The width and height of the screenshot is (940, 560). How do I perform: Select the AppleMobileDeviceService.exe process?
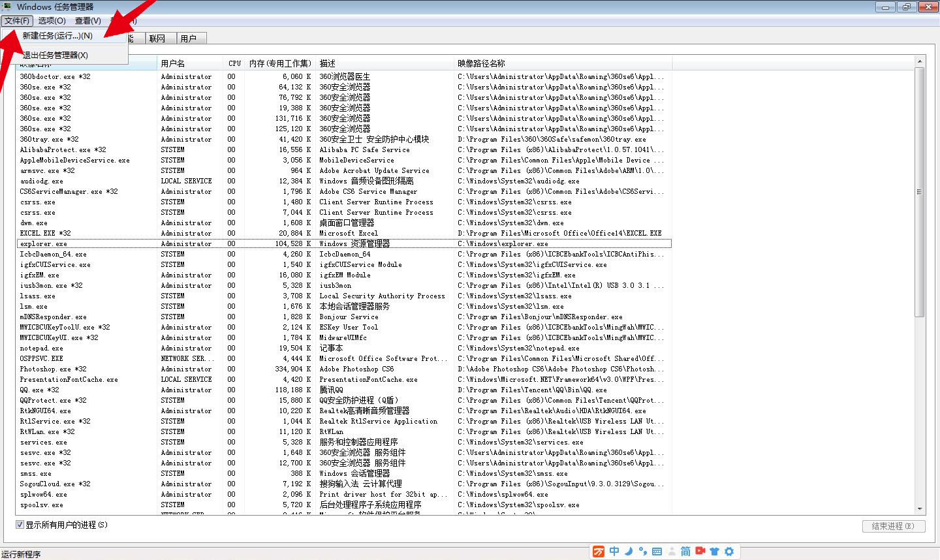click(x=74, y=160)
